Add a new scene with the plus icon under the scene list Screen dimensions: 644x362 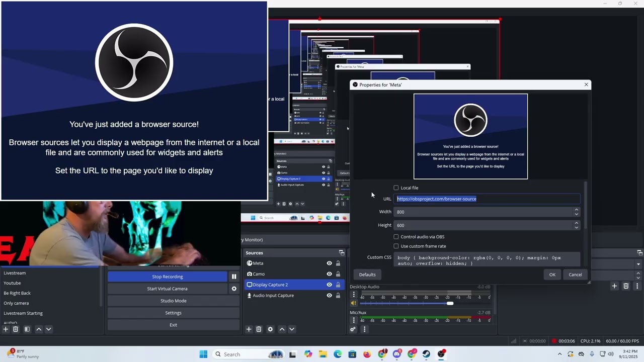[x=6, y=329]
